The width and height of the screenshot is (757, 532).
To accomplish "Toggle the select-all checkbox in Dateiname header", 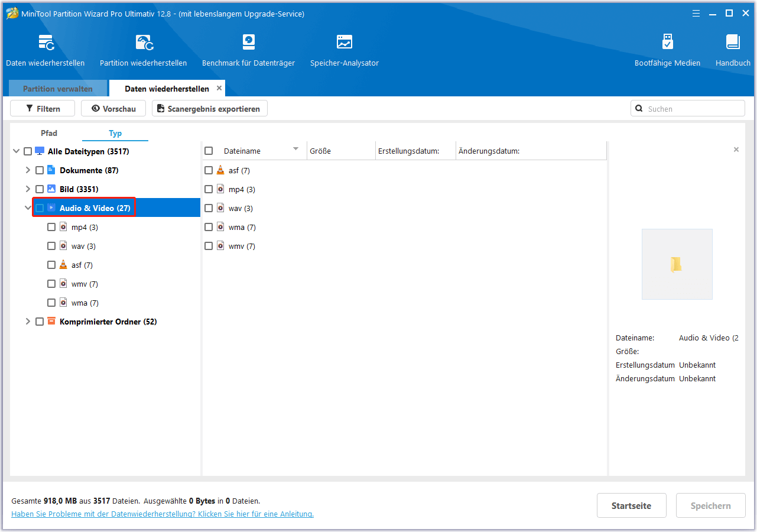I will (209, 151).
